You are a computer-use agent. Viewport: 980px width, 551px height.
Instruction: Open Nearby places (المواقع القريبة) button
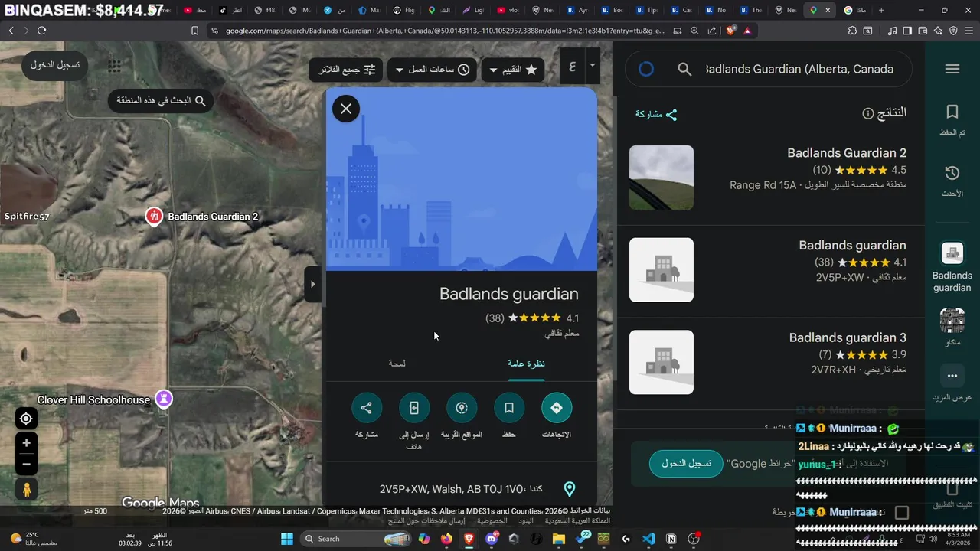tap(462, 408)
